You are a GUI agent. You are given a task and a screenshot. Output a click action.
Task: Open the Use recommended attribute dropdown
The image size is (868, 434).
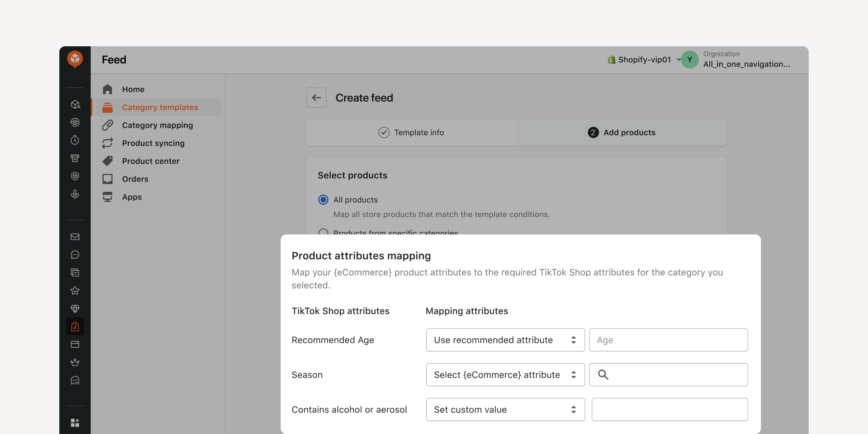coord(505,340)
